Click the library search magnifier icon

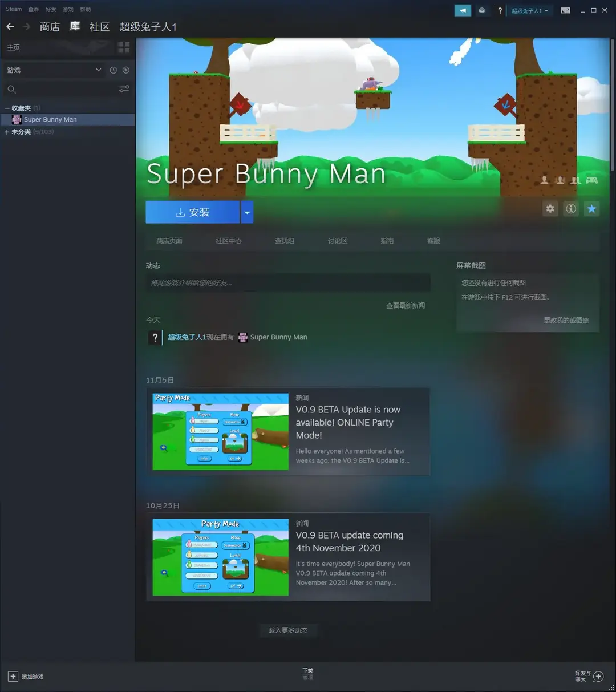(11, 89)
